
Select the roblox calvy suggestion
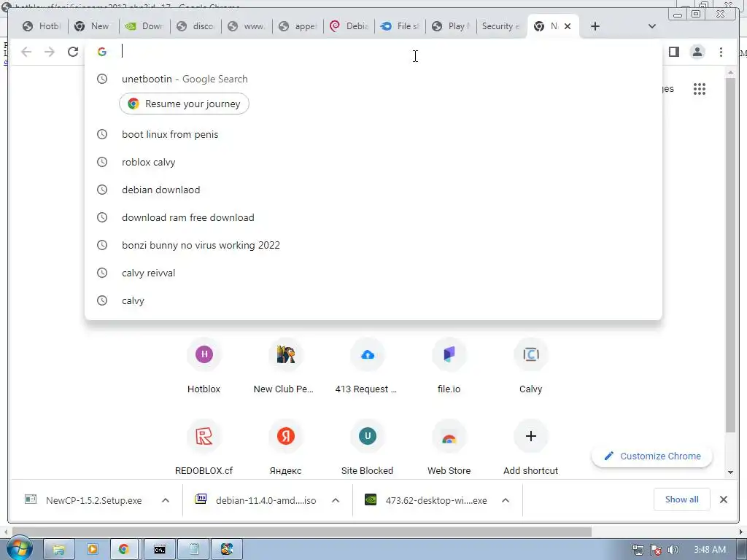(373, 162)
